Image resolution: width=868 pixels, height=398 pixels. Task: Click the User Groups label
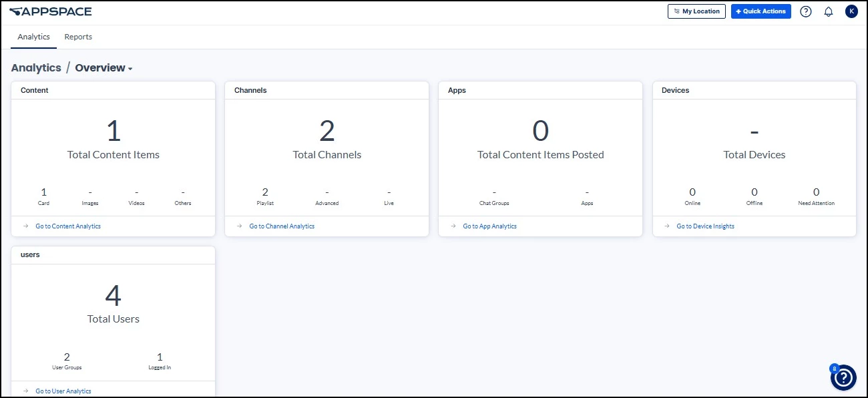pyautogui.click(x=67, y=368)
